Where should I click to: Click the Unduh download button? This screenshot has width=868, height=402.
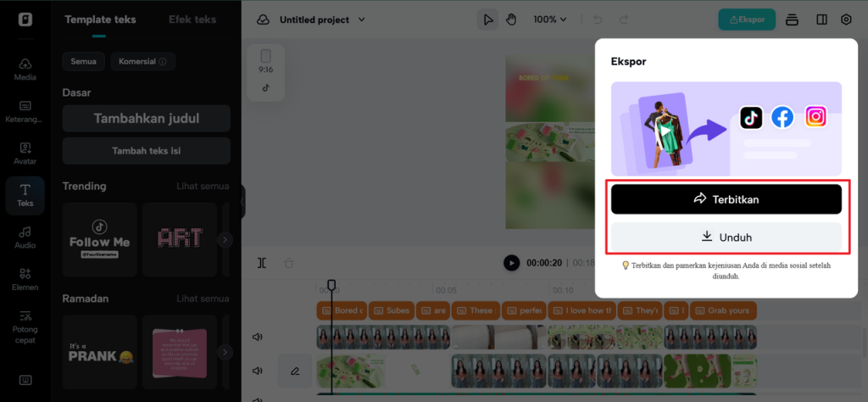[726, 237]
